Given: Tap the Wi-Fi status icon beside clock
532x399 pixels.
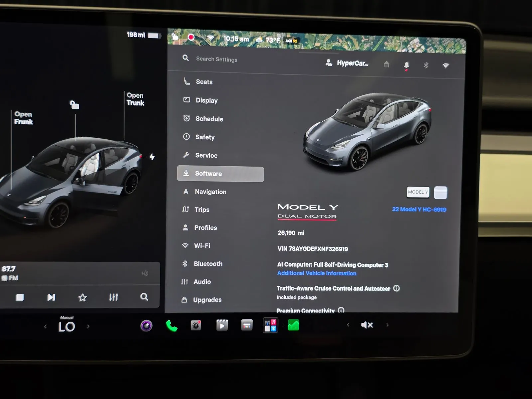Looking at the screenshot, I should click(210, 38).
